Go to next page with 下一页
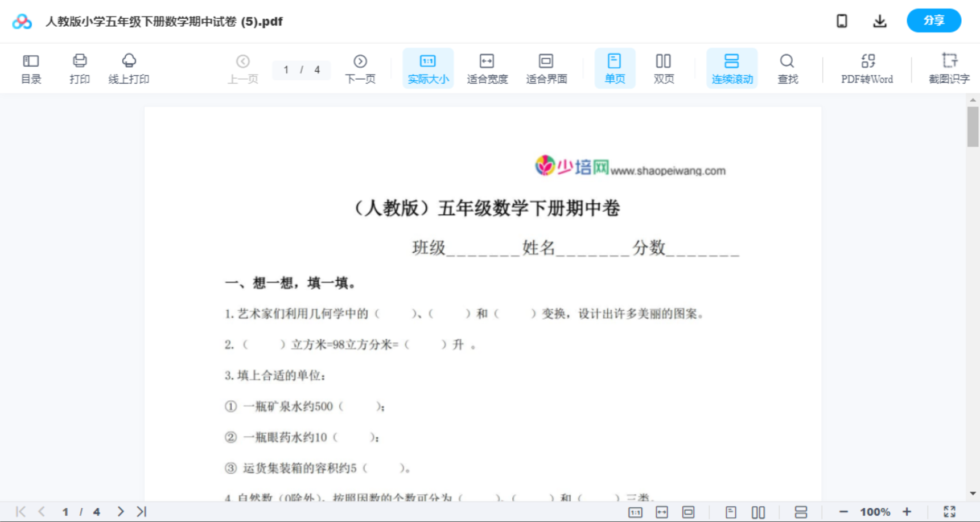Screen dimensions: 980x522 click(x=360, y=68)
